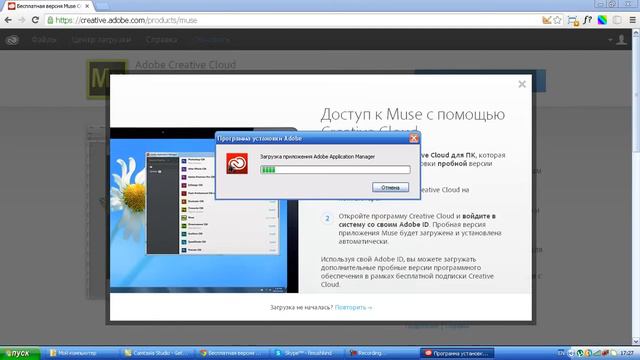Close the Creative Cloud access overlay
Screen dimensions: 640x360
(x=522, y=84)
